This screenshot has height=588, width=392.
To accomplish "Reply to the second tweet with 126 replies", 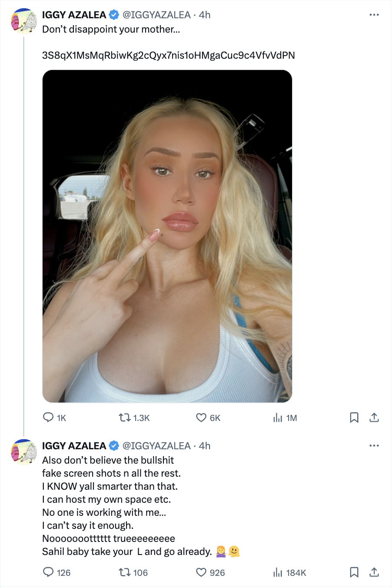I will point(48,572).
